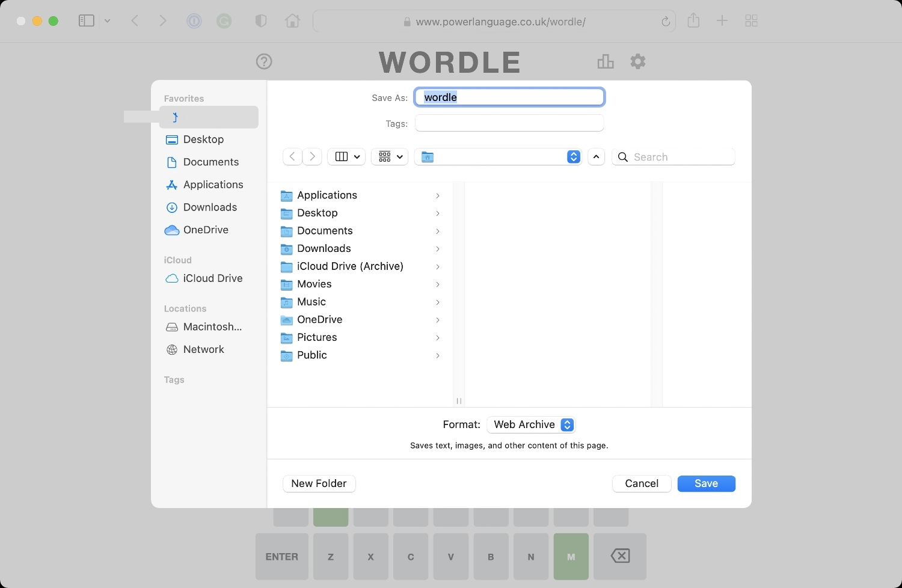Viewport: 902px width, 588px height.
Task: Open a new tab with plus icon
Action: [722, 21]
